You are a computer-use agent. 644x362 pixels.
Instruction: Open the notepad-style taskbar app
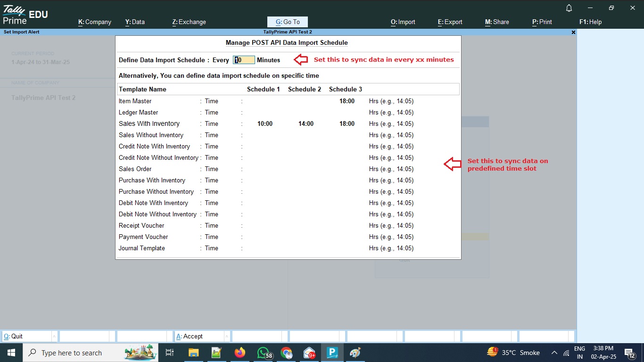216,353
